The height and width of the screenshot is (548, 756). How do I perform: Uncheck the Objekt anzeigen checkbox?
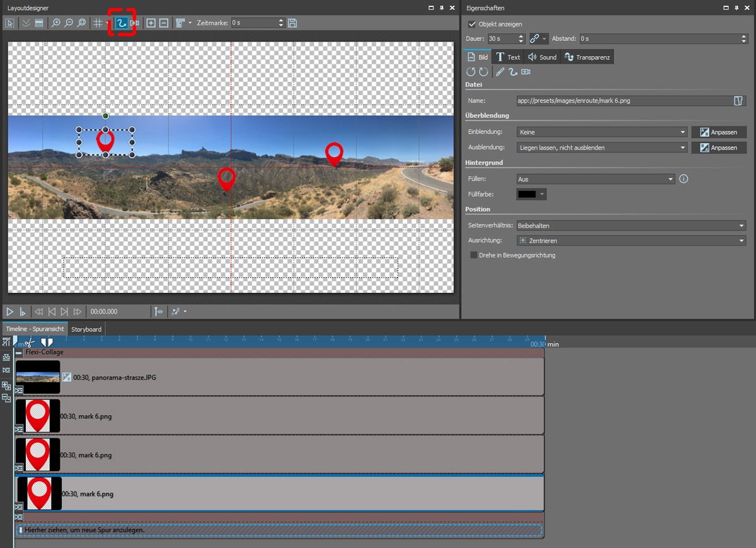472,24
